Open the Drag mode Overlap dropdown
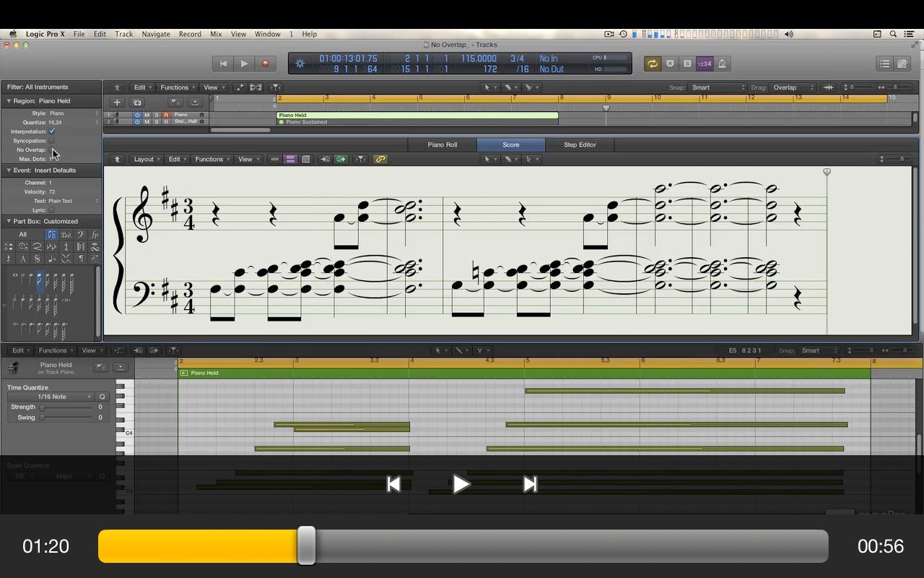Screen dimensions: 924x578 click(793, 87)
